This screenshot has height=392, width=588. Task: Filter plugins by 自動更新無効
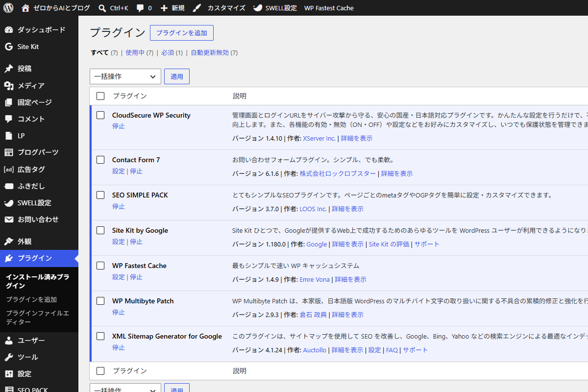(210, 53)
